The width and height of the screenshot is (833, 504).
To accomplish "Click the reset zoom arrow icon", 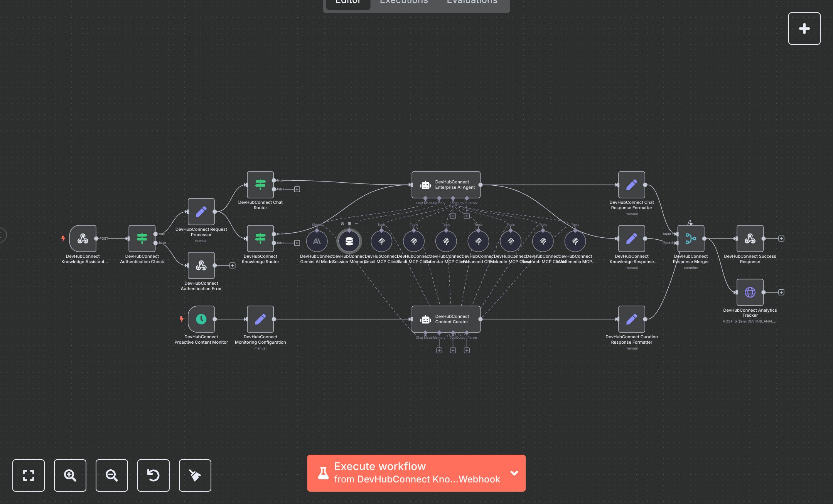I will pyautogui.click(x=153, y=475).
